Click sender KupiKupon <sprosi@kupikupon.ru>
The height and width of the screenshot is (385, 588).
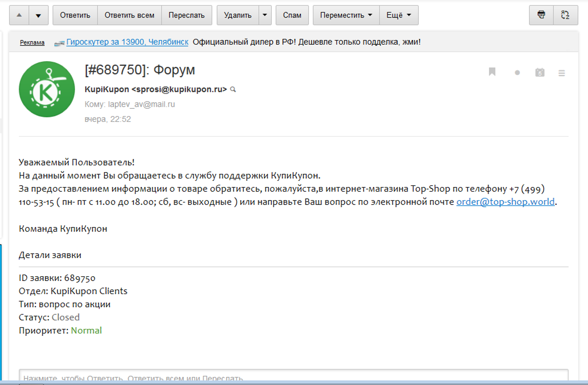pos(156,89)
